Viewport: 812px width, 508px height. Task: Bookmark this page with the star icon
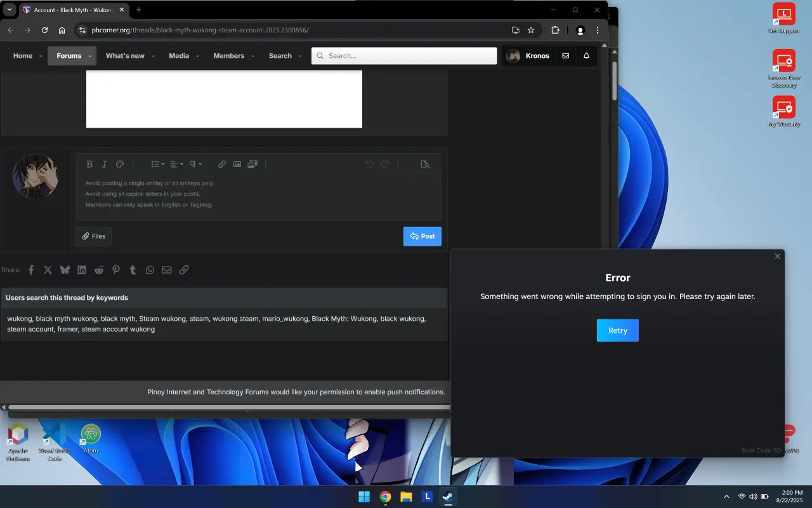[x=531, y=30]
